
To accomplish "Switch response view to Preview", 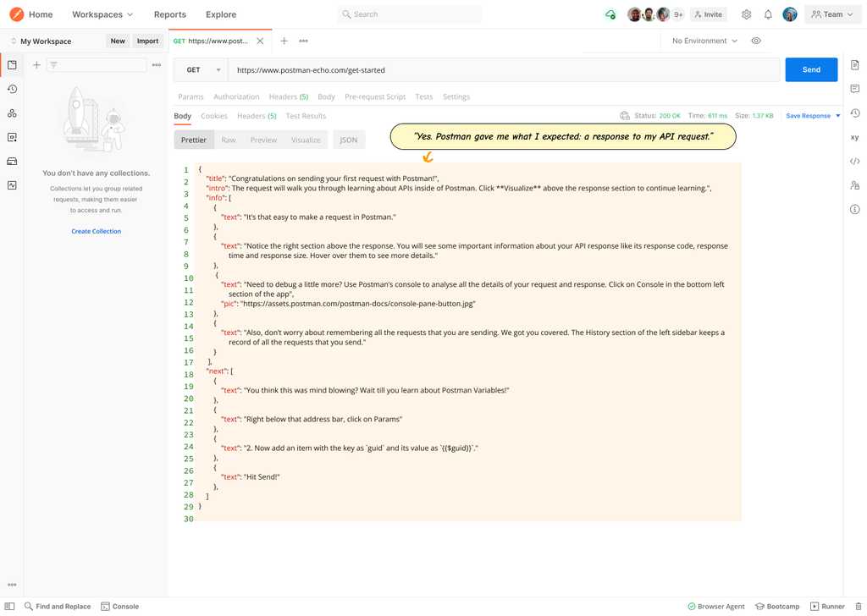I will pos(263,140).
